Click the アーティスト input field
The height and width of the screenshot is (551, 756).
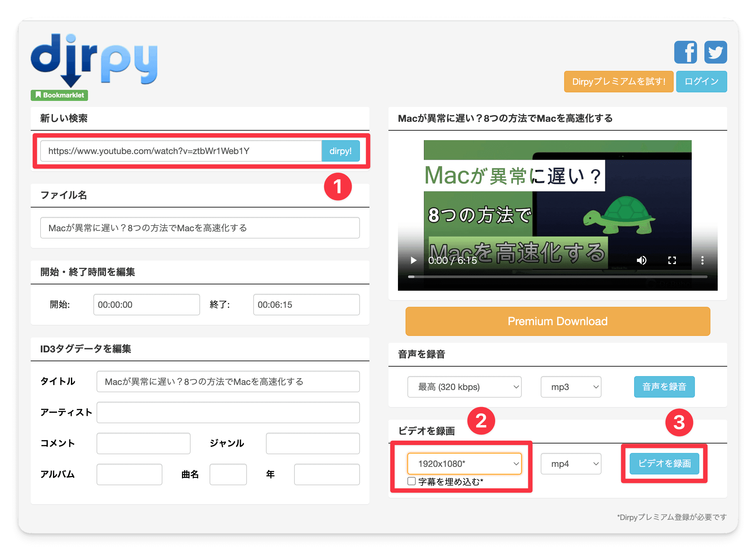point(228,412)
